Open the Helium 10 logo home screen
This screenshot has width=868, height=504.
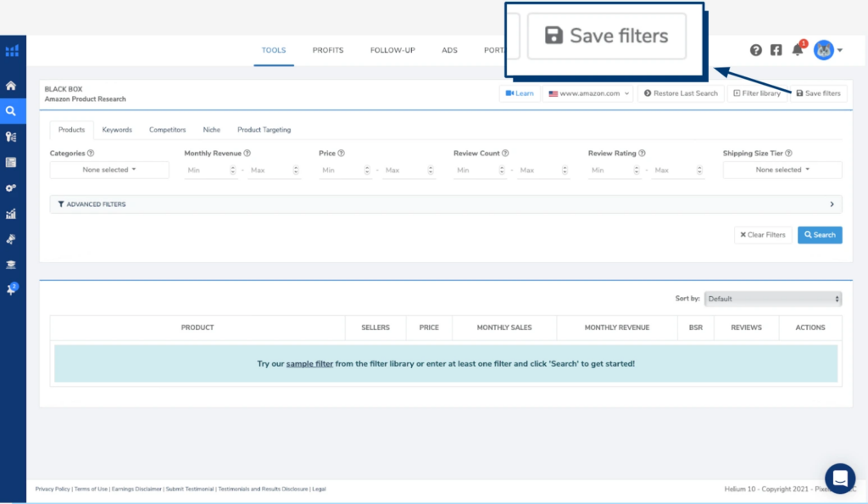point(13,51)
